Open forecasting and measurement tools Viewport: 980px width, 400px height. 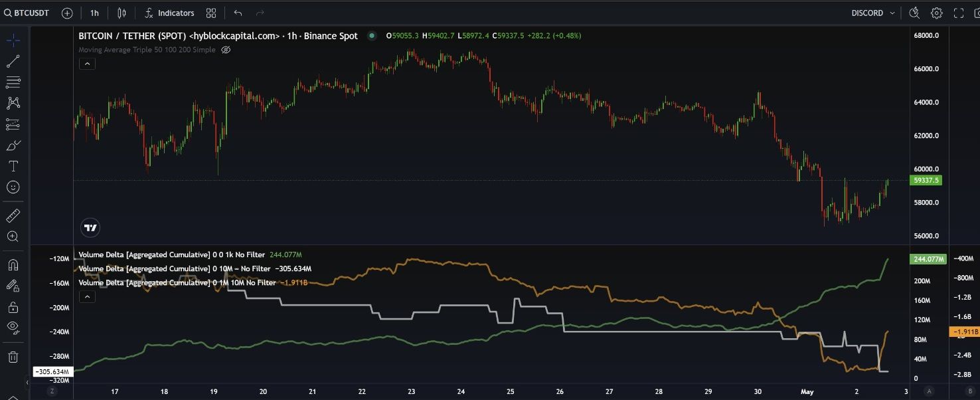click(13, 124)
